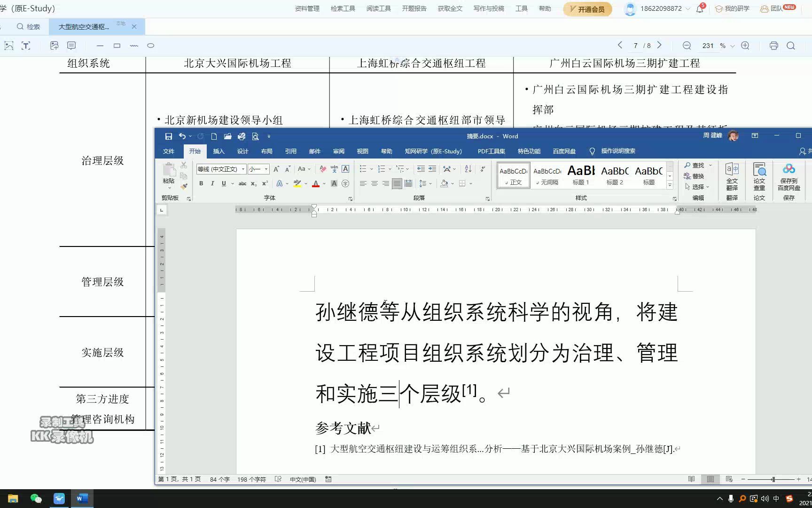Click 论文查重 to check plagiarism
This screenshot has height=508, width=812.
[x=759, y=176]
